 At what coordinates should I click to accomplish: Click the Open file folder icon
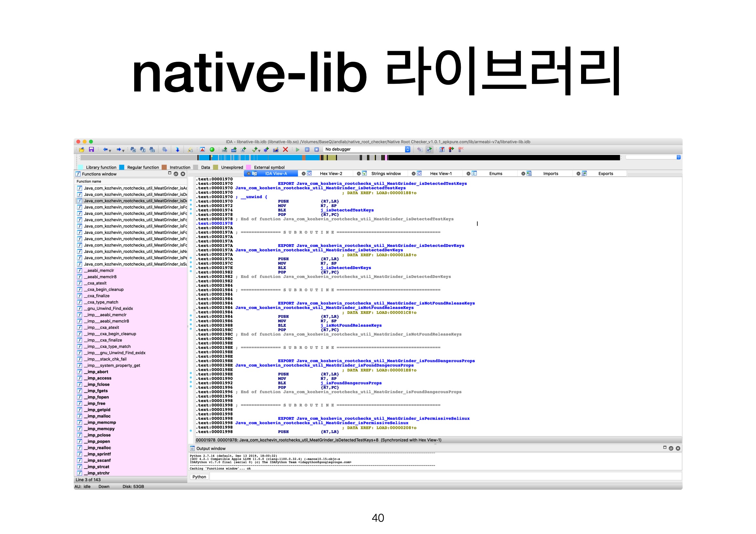(81, 150)
